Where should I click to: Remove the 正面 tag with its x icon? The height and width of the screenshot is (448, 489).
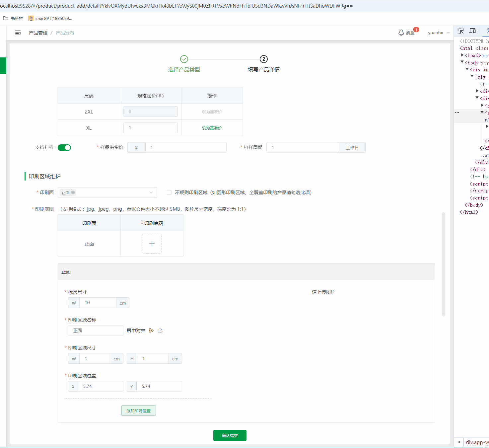[73, 192]
